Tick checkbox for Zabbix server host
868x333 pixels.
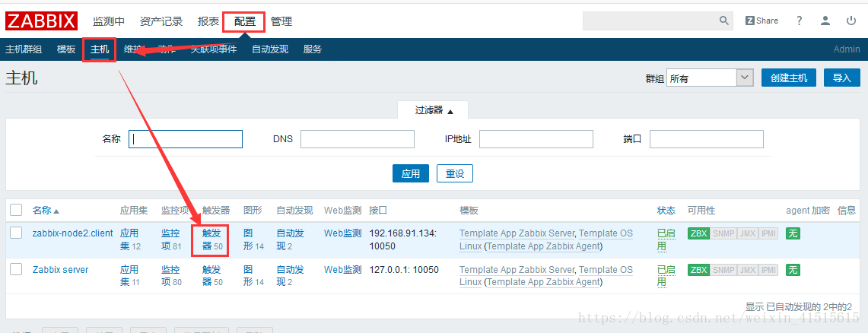click(x=16, y=269)
